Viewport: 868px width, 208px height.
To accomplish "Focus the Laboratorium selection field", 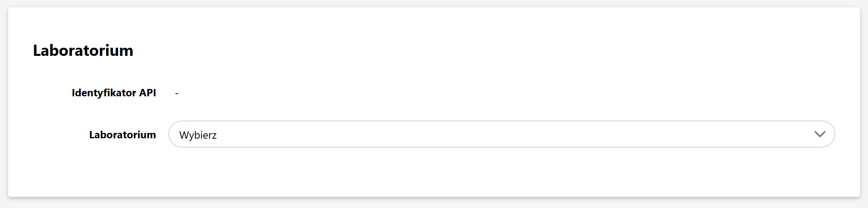I will click(501, 134).
